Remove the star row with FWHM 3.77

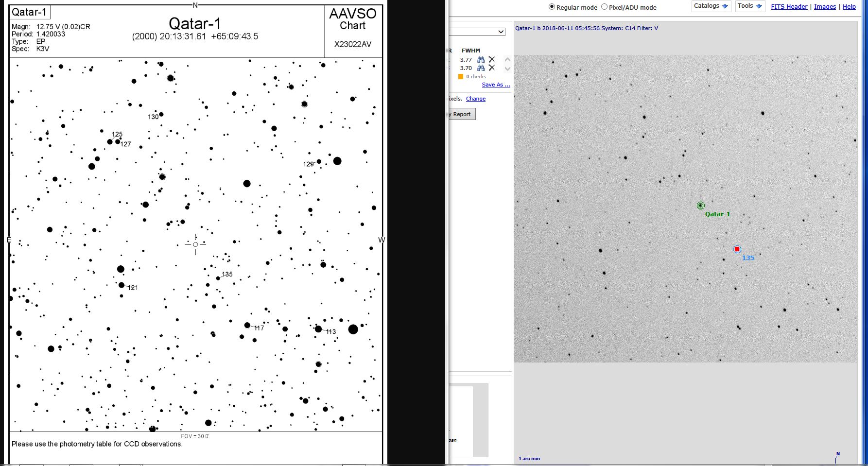tap(492, 60)
